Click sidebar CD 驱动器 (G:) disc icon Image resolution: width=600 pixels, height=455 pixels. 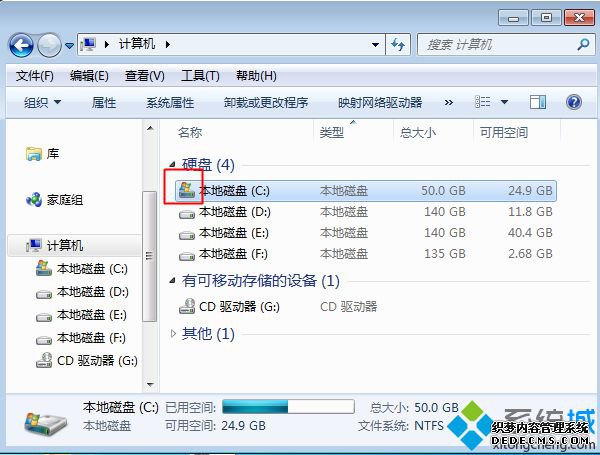click(44, 360)
